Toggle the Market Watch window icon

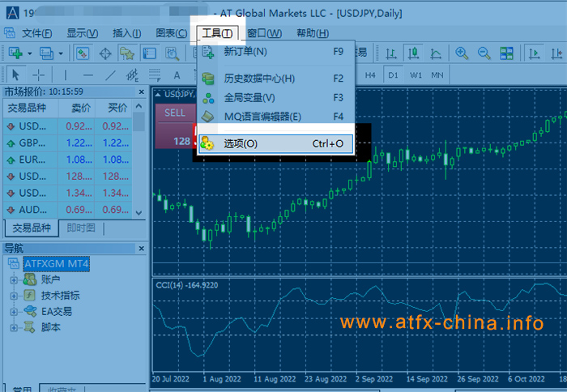click(x=83, y=53)
